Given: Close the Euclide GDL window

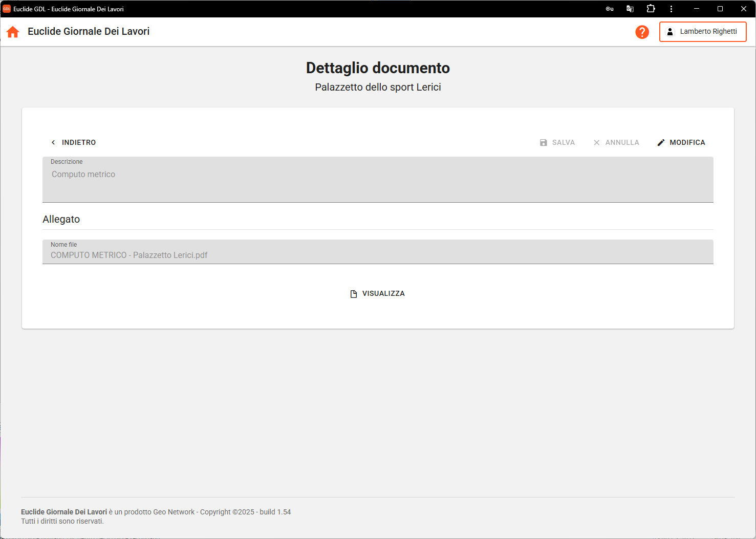Looking at the screenshot, I should 744,9.
